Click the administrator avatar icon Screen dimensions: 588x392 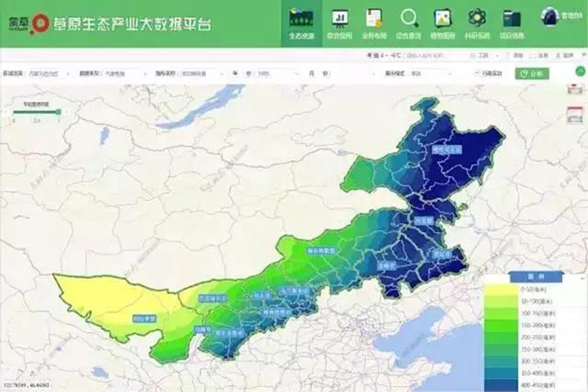[550, 17]
